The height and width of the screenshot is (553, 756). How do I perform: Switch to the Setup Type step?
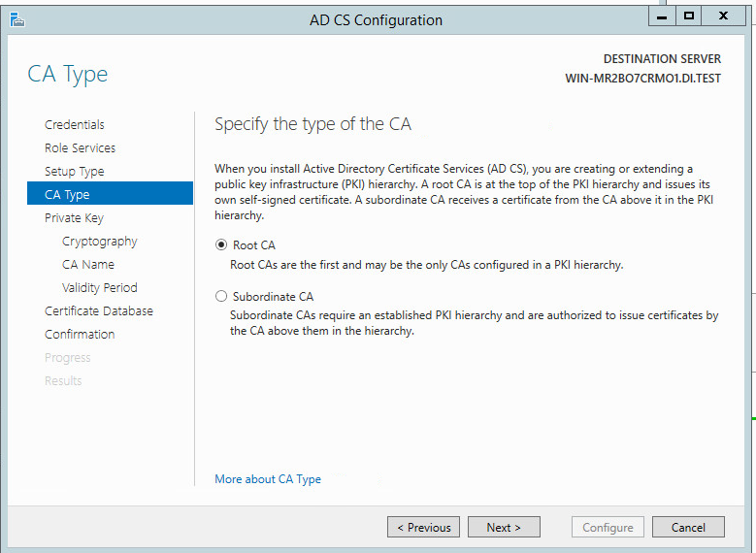tap(74, 172)
